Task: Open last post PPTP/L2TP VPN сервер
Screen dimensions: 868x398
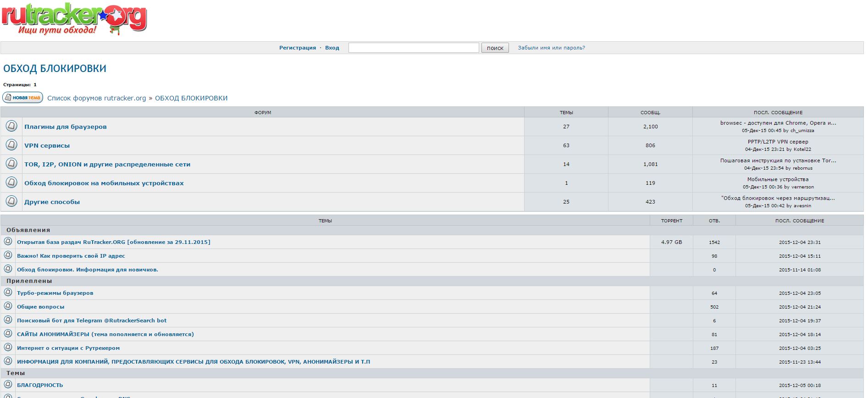Action: click(778, 142)
